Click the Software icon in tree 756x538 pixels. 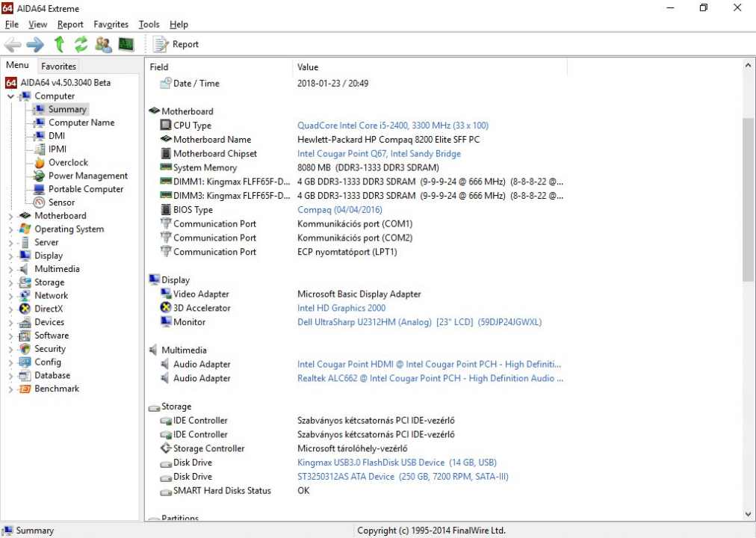coord(25,336)
